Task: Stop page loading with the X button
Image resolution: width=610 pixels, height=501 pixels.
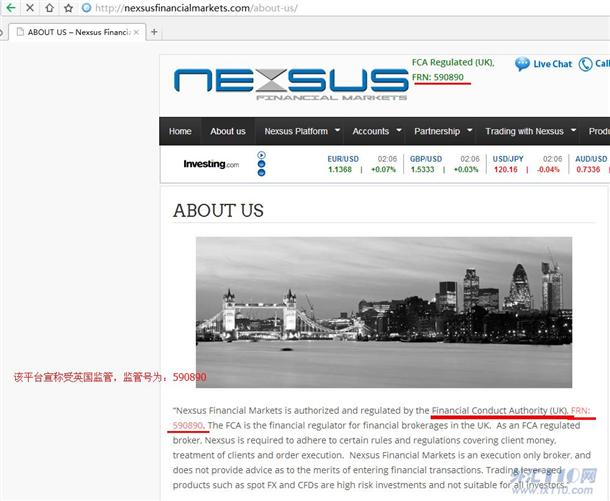Action: pos(30,8)
